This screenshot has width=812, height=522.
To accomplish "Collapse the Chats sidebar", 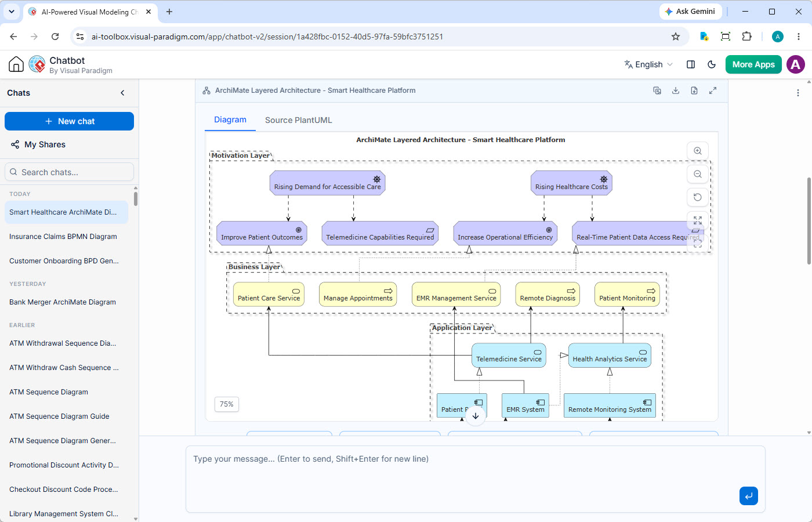I will tap(122, 93).
